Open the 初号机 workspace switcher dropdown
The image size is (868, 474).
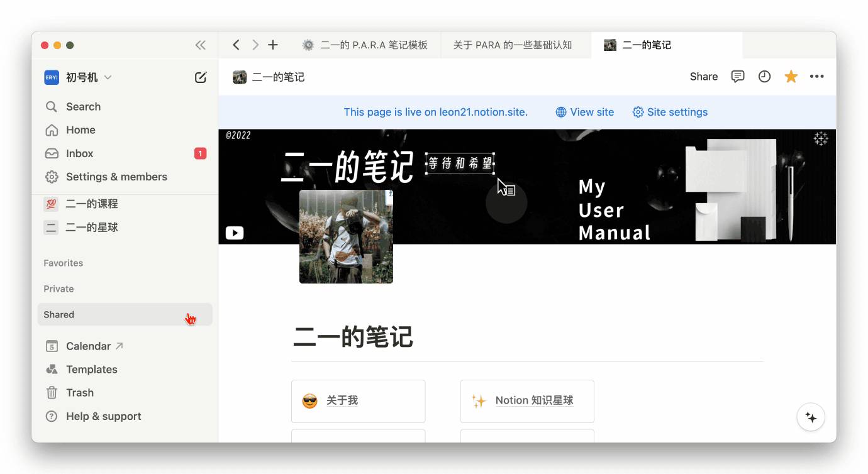coord(78,77)
